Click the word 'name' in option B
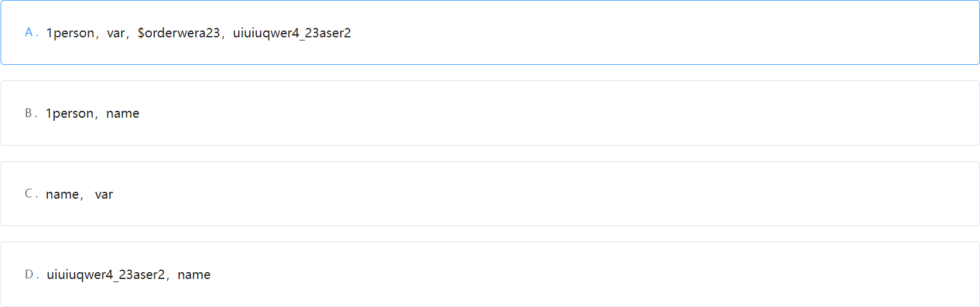Image resolution: width=980 pixels, height=307 pixels. tap(122, 113)
